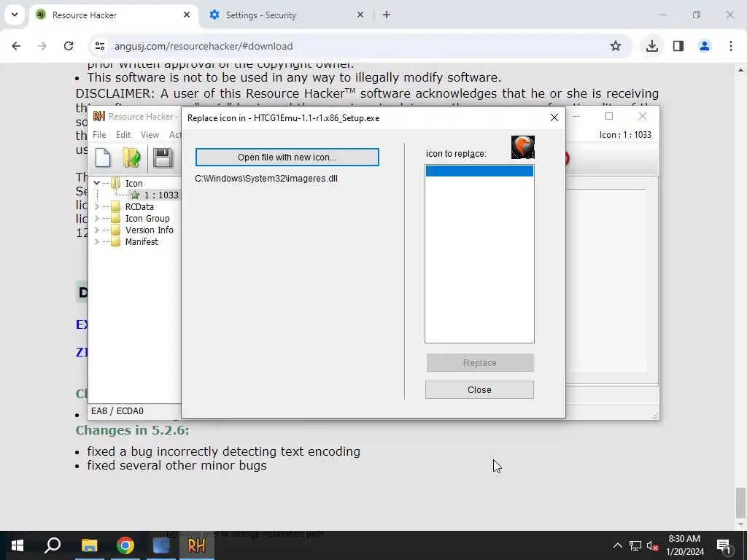Open the Windows Start menu
The height and width of the screenshot is (560, 747).
tap(18, 545)
